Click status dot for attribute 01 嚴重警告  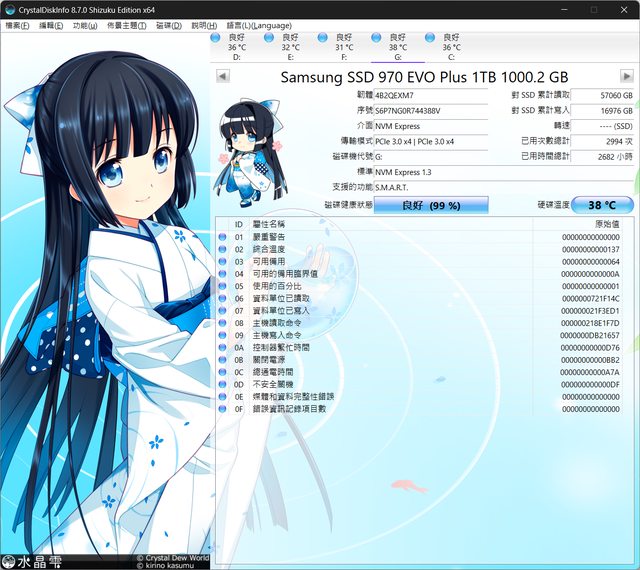tap(223, 237)
